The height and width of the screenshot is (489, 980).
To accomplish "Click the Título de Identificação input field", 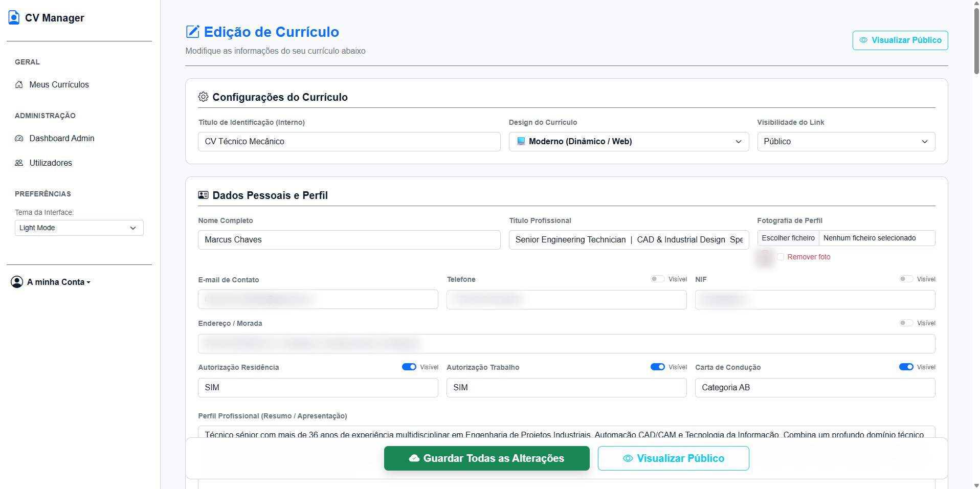I will pyautogui.click(x=349, y=142).
